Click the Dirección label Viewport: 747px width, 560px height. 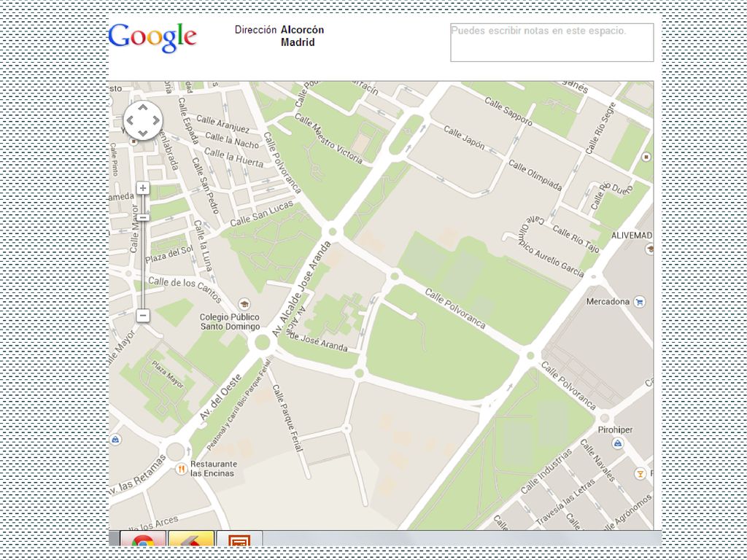[x=255, y=29]
